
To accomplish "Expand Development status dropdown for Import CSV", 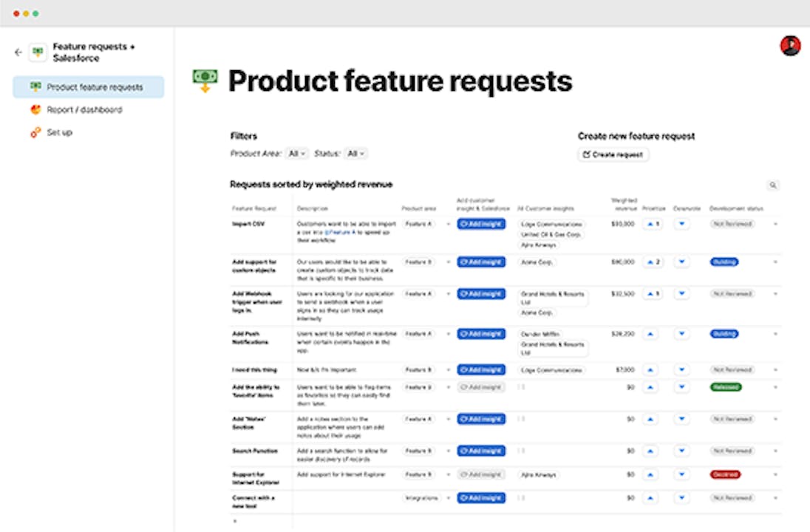I will (x=775, y=224).
